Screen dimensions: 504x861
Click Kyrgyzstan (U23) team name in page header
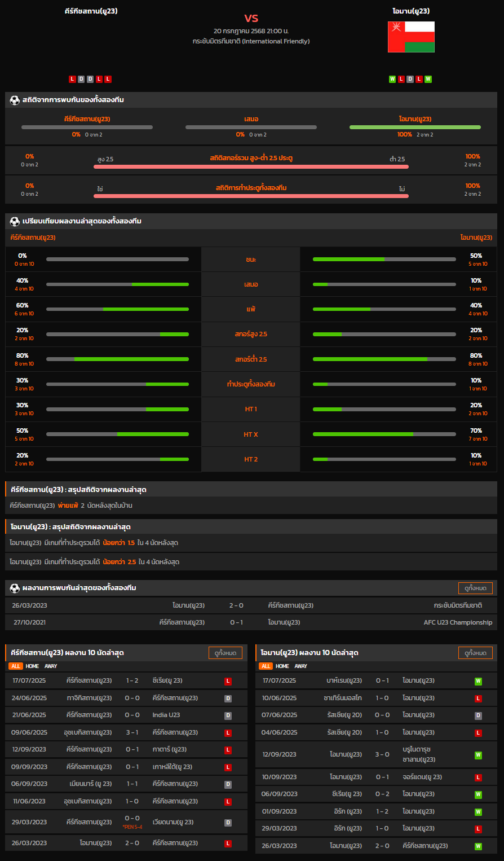[x=91, y=11]
